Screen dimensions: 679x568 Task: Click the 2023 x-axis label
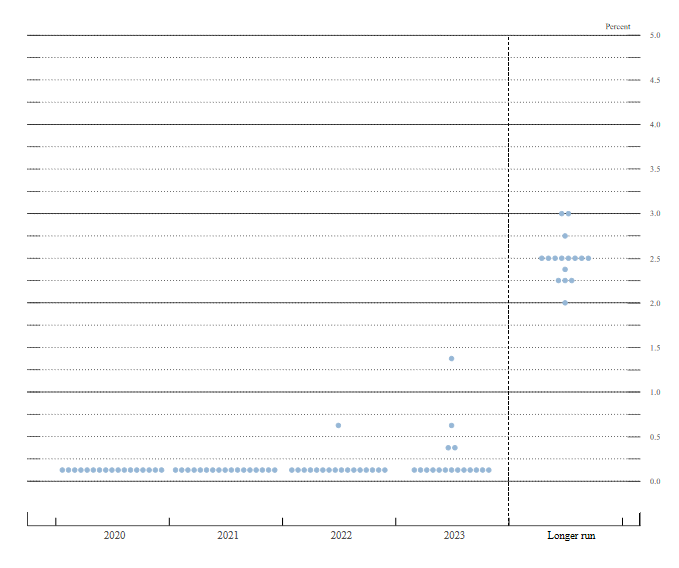tap(454, 536)
